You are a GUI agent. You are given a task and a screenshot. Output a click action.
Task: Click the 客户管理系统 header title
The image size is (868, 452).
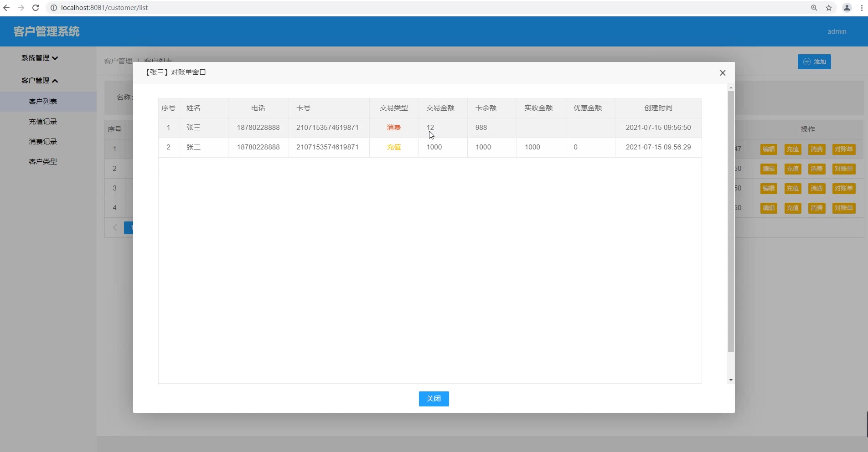pos(46,31)
